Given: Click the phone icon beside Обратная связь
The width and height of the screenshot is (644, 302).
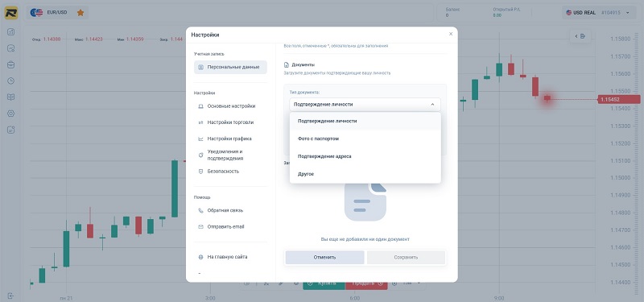Looking at the screenshot, I should 200,210.
